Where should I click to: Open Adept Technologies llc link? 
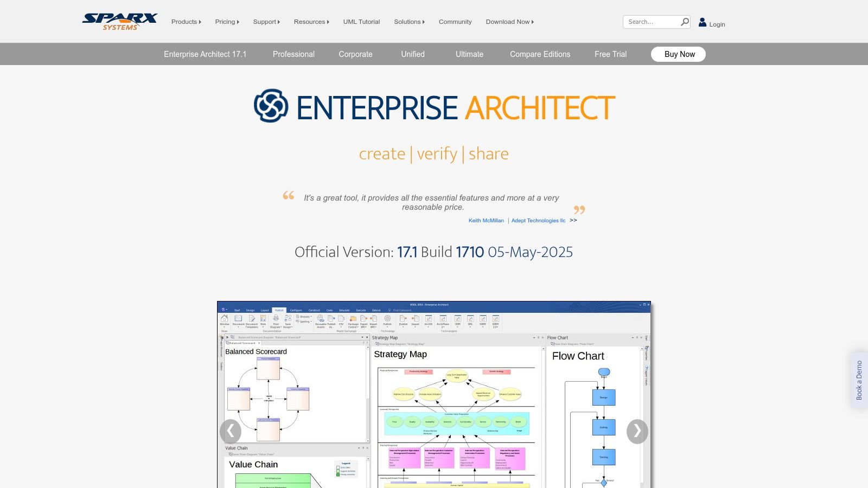(538, 220)
